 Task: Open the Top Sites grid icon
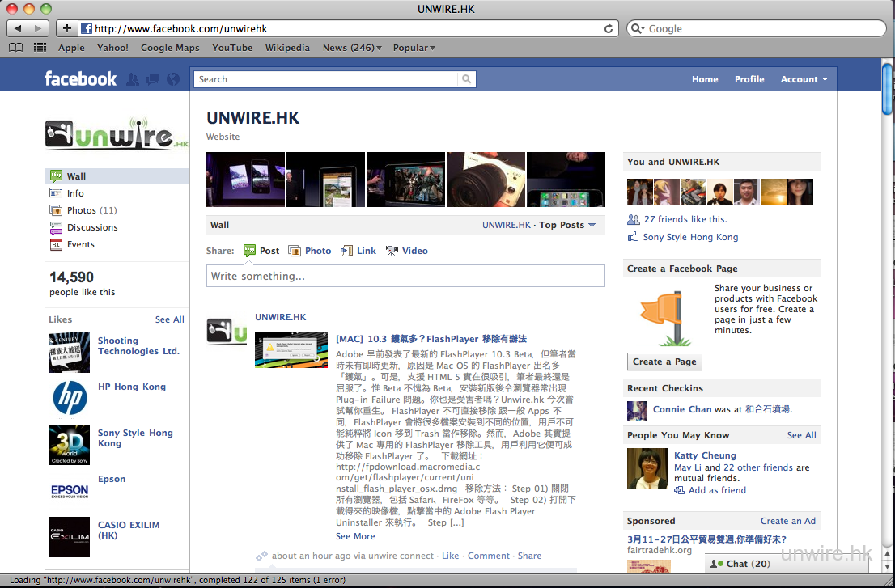coord(40,48)
